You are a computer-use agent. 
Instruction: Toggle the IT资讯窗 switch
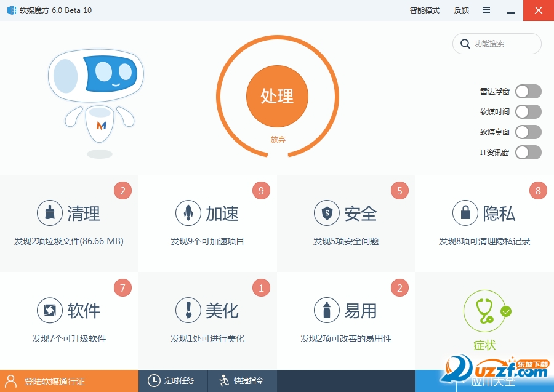click(528, 153)
